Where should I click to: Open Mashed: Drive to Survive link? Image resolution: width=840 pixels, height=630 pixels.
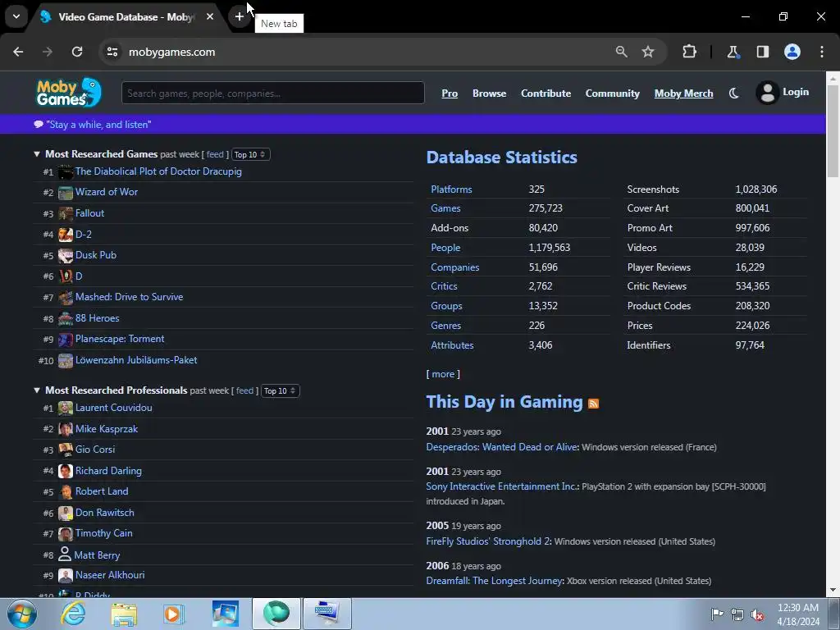click(129, 297)
